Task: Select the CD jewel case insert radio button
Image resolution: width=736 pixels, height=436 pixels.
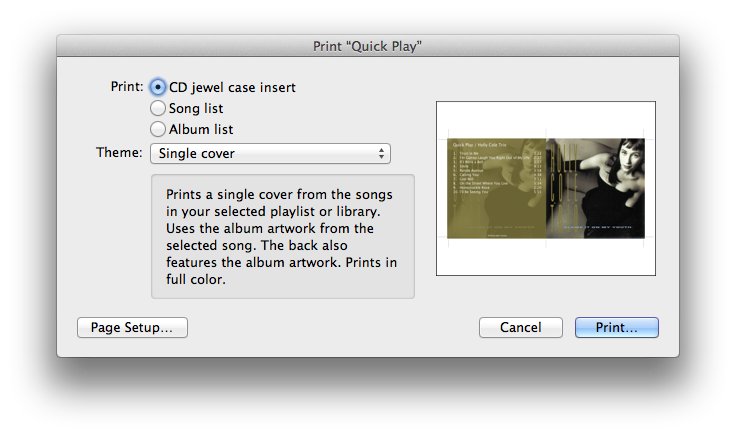Action: pyautogui.click(x=158, y=87)
